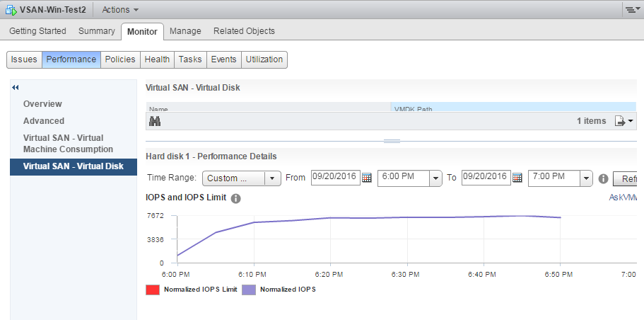
Task: Expand the Actions dropdown menu
Action: [x=120, y=10]
